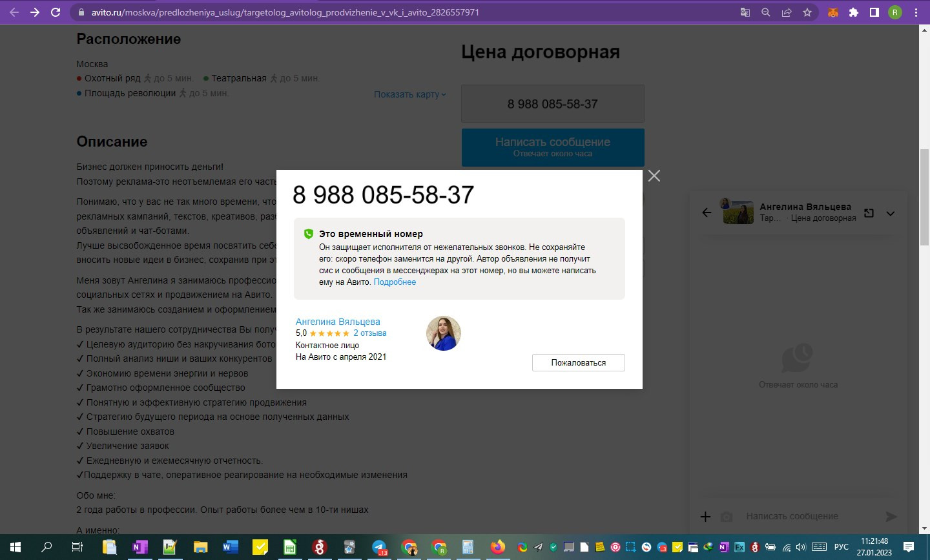Open Firefox from the taskbar

pyautogui.click(x=497, y=547)
